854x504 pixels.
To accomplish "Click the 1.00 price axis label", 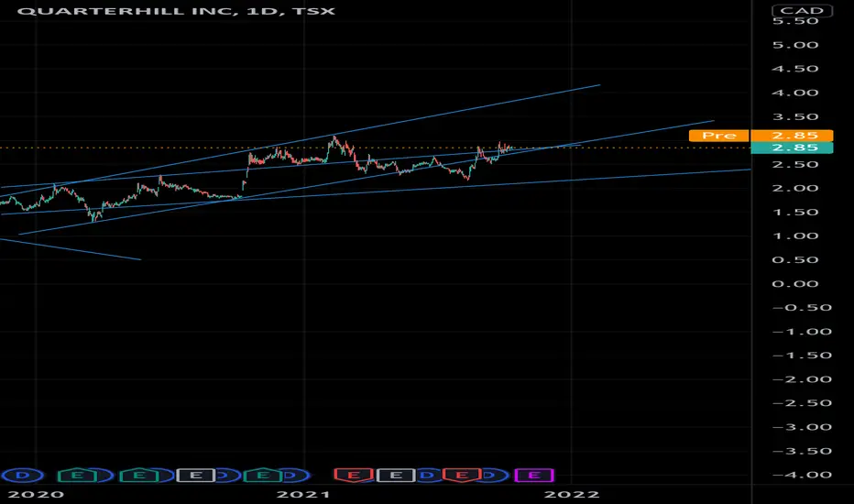I will coord(795,236).
